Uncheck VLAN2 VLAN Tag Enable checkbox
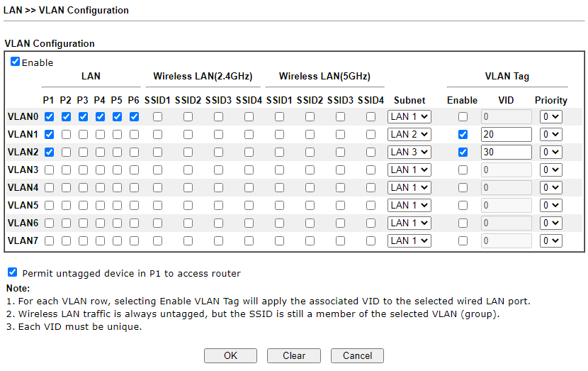The width and height of the screenshot is (588, 371). pyautogui.click(x=463, y=152)
